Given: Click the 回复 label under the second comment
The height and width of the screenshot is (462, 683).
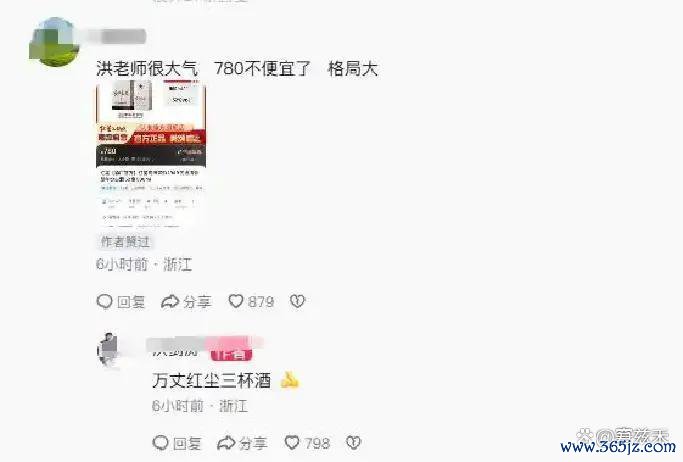Looking at the screenshot, I should point(187,444).
